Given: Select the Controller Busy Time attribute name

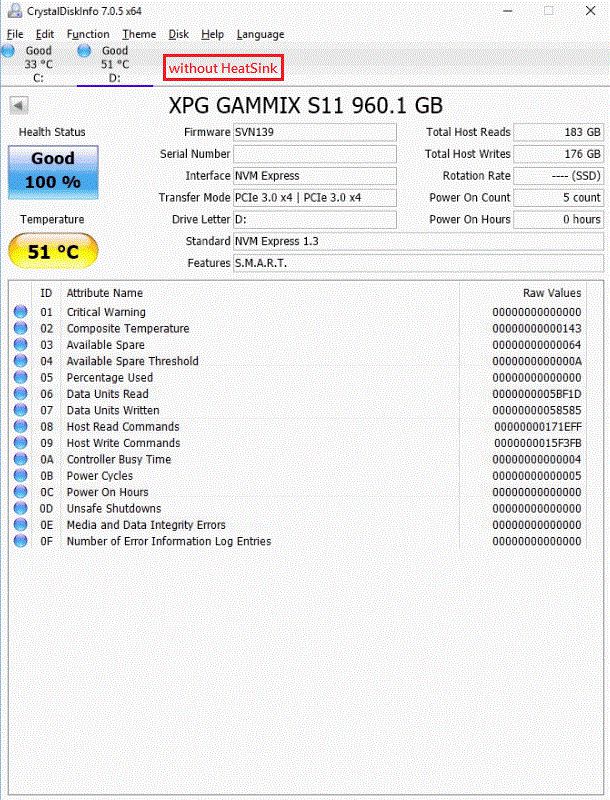Looking at the screenshot, I should tap(119, 459).
